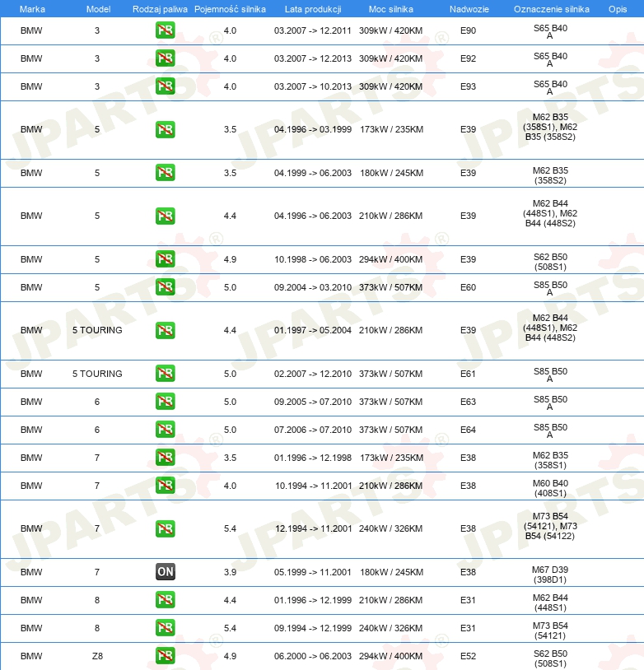Select the PB fuel icon in E92 row
The width and height of the screenshot is (644, 670).
[165, 59]
